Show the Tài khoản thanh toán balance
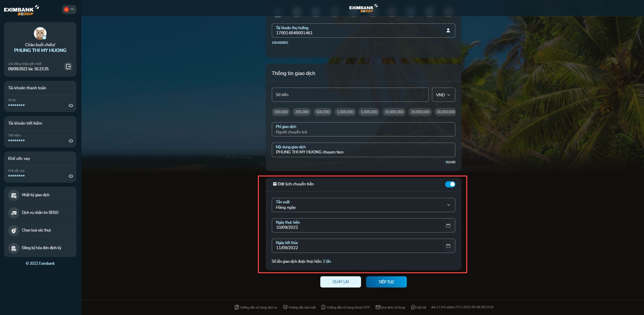 pos(71,106)
